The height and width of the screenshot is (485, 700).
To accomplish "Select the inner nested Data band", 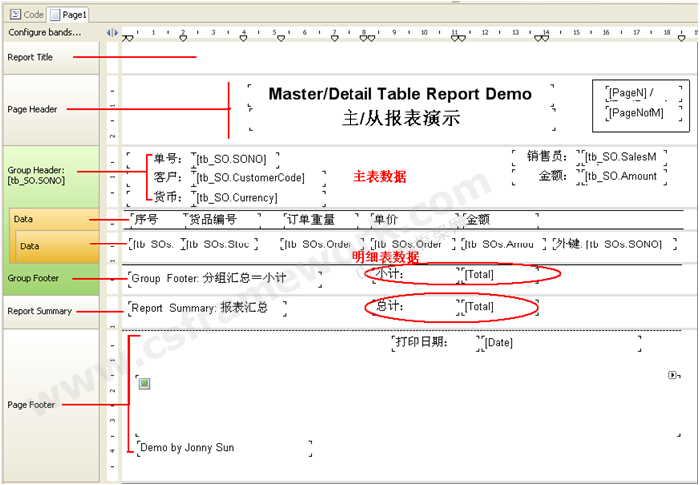I will point(30,246).
